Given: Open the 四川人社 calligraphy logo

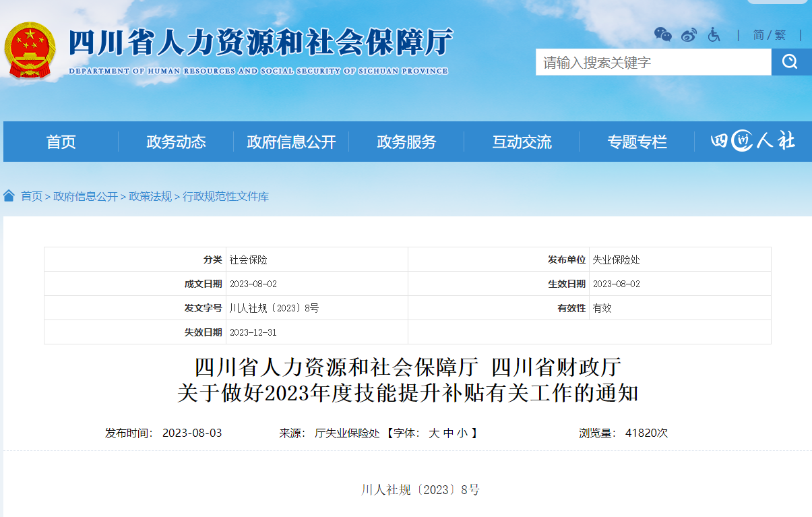Looking at the screenshot, I should tap(753, 142).
